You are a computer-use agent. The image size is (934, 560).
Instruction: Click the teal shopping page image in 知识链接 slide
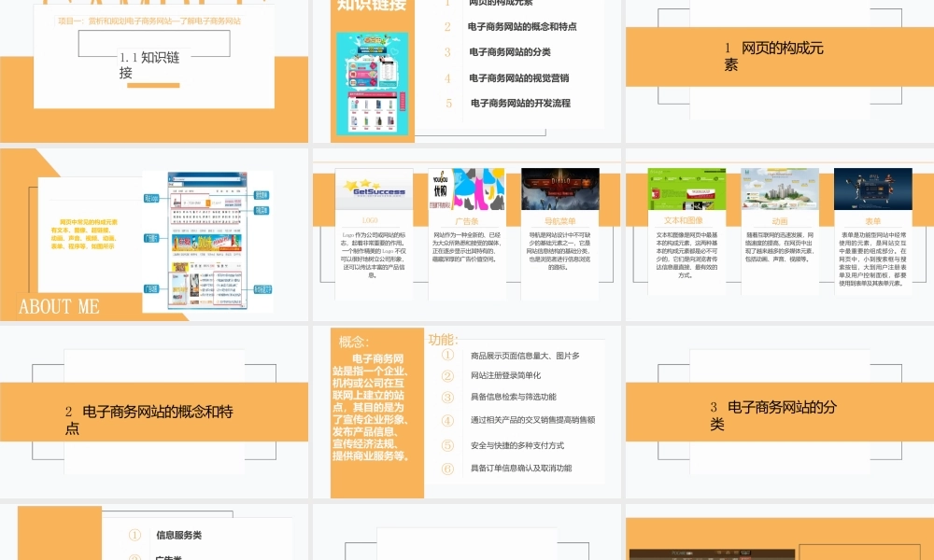pyautogui.click(x=373, y=83)
